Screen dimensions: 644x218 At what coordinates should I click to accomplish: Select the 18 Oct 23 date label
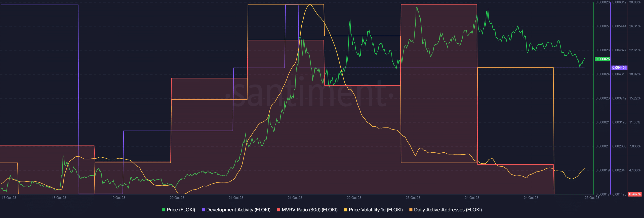[59, 198]
